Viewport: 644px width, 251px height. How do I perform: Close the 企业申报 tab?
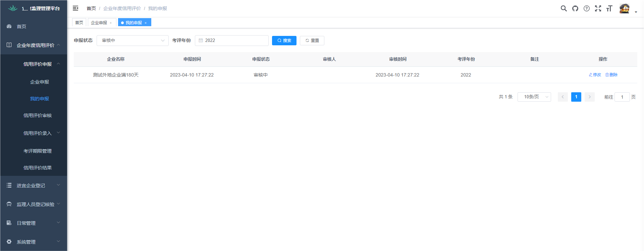(x=111, y=23)
